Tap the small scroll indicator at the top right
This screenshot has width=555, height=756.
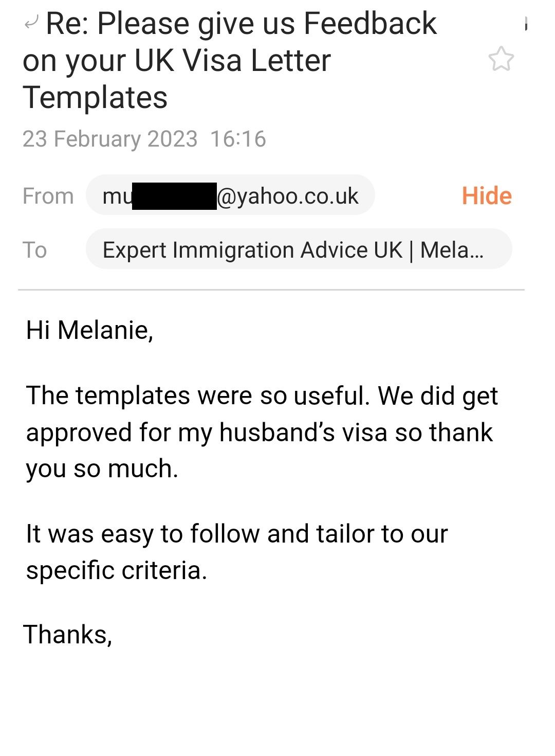(526, 24)
